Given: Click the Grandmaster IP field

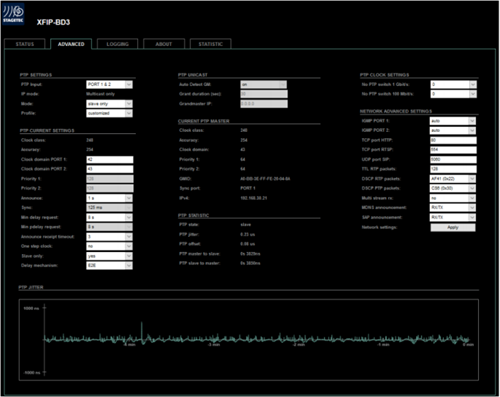Looking at the screenshot, I should [x=264, y=104].
